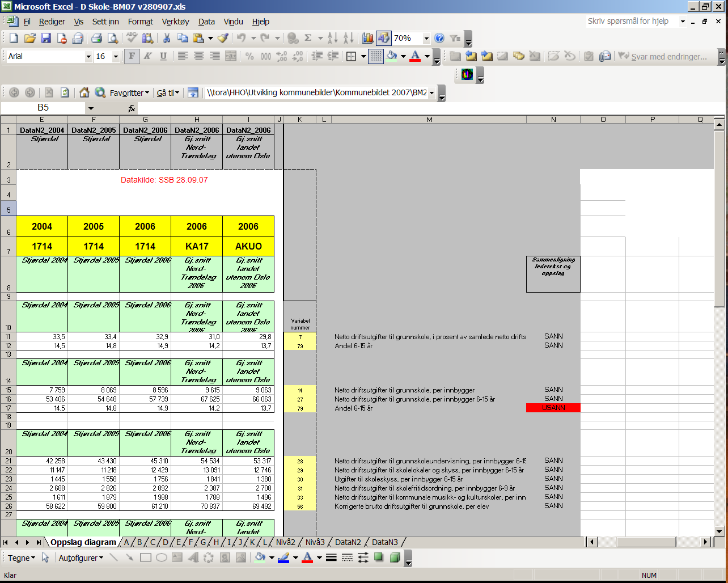Image resolution: width=728 pixels, height=583 pixels.
Task: Send as mail attachment in reviewing toolbar
Action: pyautogui.click(x=604, y=56)
